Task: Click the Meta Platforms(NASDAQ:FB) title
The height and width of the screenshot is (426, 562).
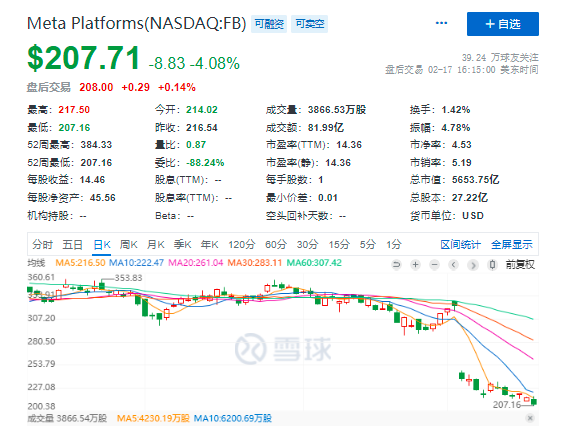Action: 137,24
